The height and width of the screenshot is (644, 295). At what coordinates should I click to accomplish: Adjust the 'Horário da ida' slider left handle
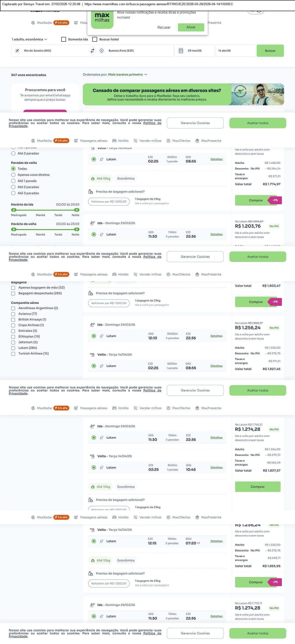click(x=14, y=210)
